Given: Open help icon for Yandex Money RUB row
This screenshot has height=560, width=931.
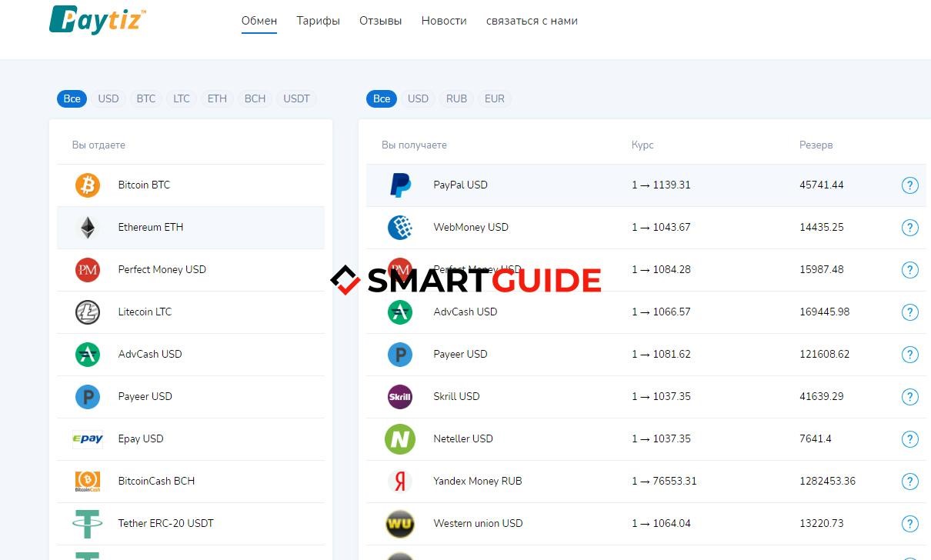Looking at the screenshot, I should click(909, 482).
